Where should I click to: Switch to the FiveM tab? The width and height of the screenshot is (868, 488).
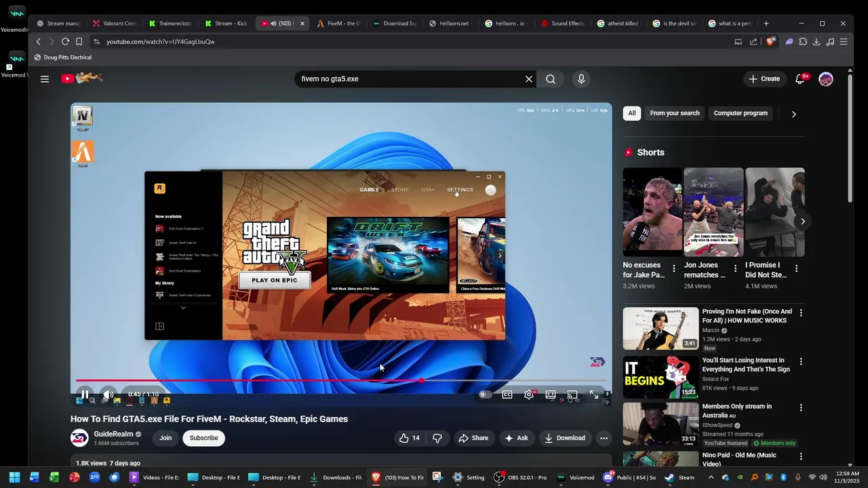(338, 23)
